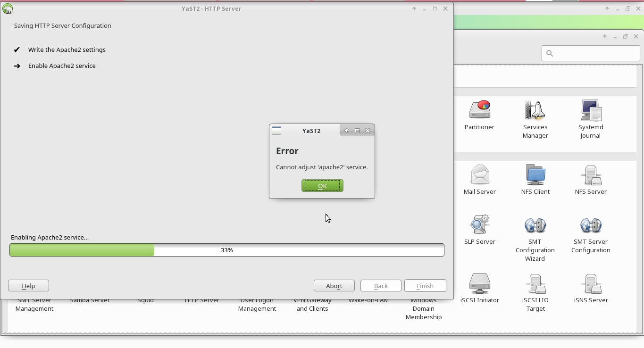Viewport: 644px width, 348px height.
Task: Open the Partitioner module in the Control Center
Action: point(479,116)
